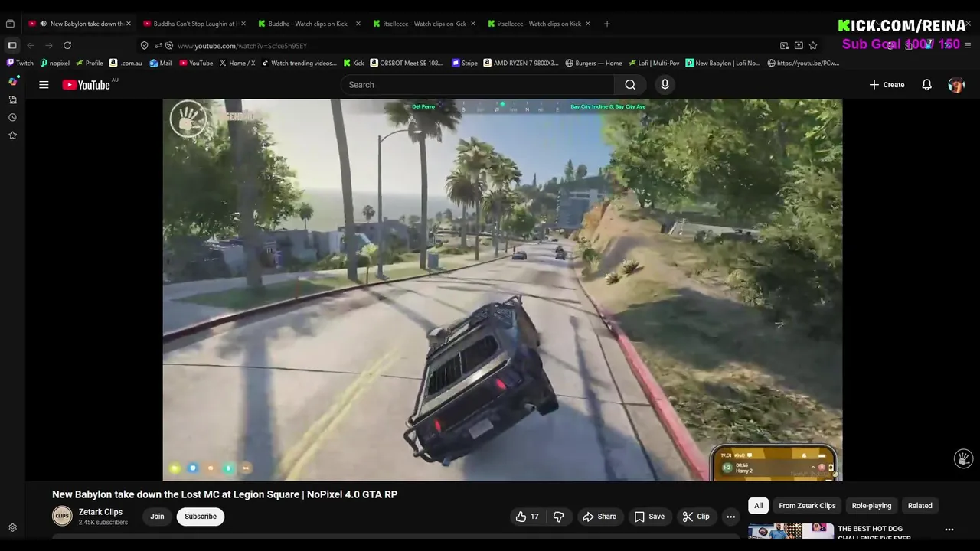Open options menu for Best Hot Dog video
Image resolution: width=980 pixels, height=551 pixels.
tap(949, 530)
